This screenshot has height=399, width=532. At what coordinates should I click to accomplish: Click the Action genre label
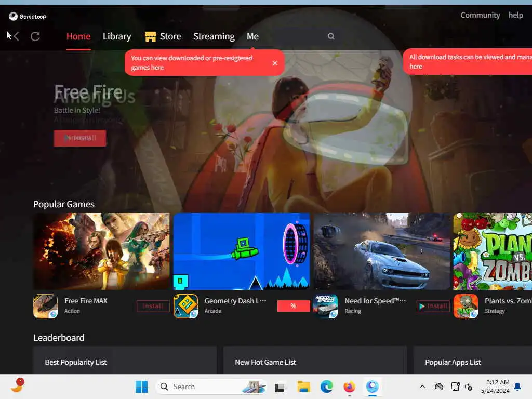click(72, 311)
